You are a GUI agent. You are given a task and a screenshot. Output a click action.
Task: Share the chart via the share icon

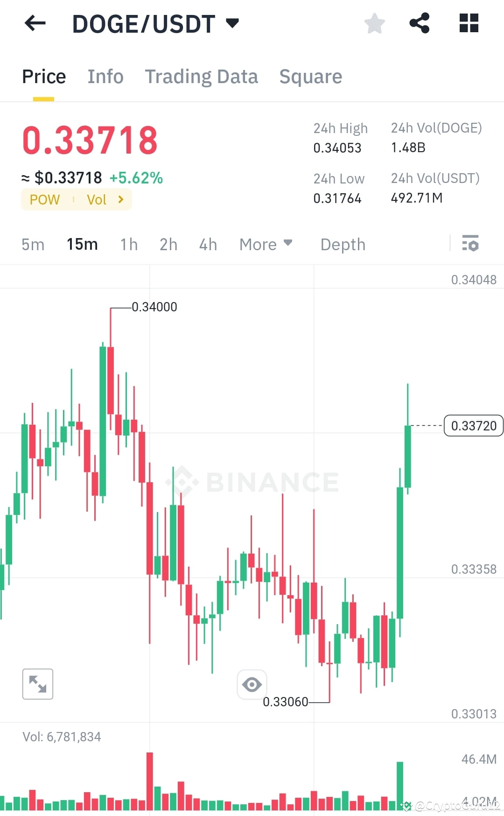pos(420,23)
